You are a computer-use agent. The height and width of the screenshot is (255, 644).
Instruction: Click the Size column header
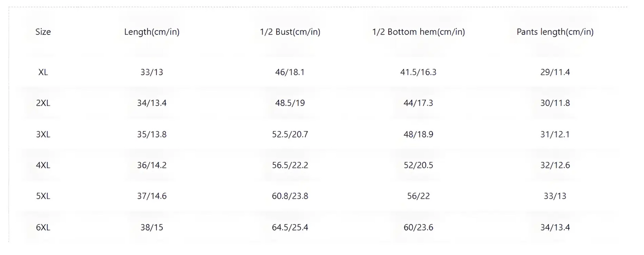point(43,32)
